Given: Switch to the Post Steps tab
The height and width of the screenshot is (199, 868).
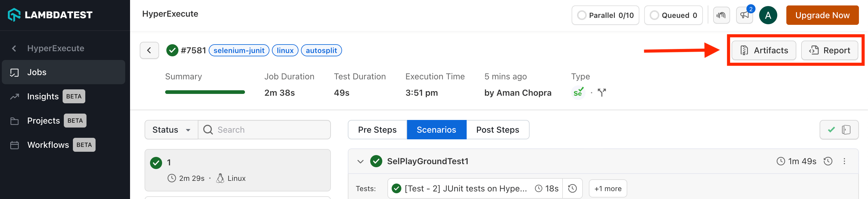Looking at the screenshot, I should [x=497, y=130].
